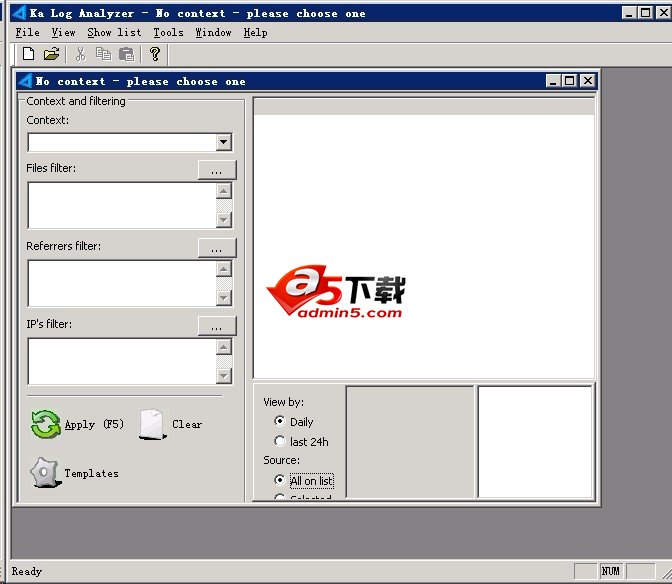Click inside the Context combo box field

tap(122, 142)
